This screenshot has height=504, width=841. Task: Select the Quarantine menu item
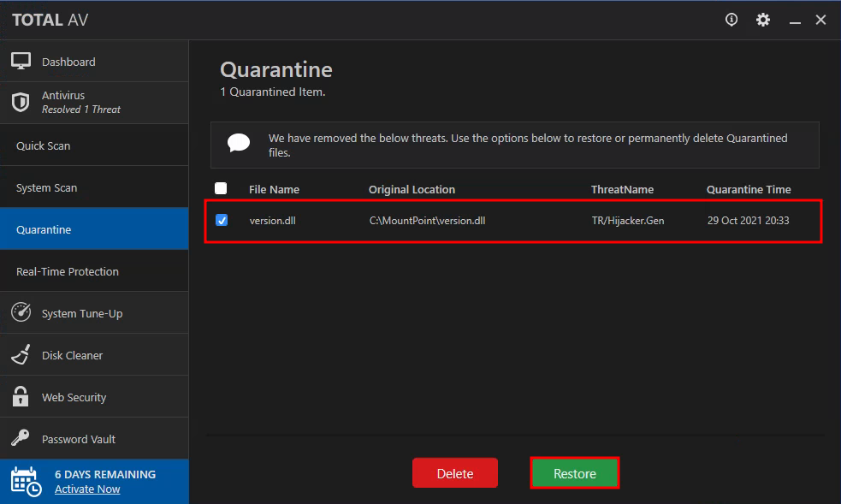94,229
